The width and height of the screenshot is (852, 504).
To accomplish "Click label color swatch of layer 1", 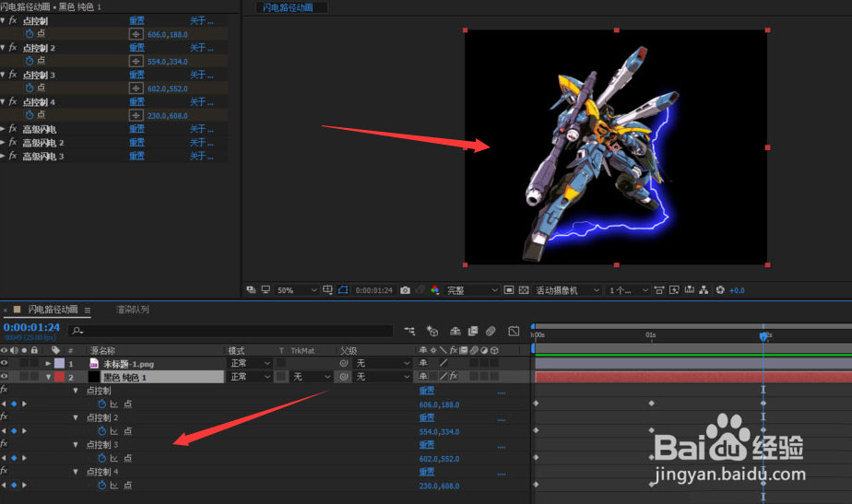I will pyautogui.click(x=59, y=363).
